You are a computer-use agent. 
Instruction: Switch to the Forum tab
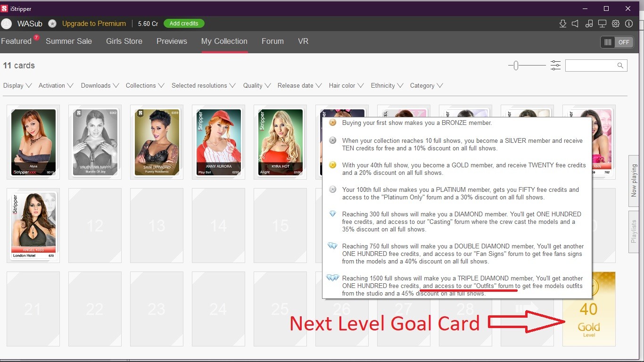[x=272, y=41]
